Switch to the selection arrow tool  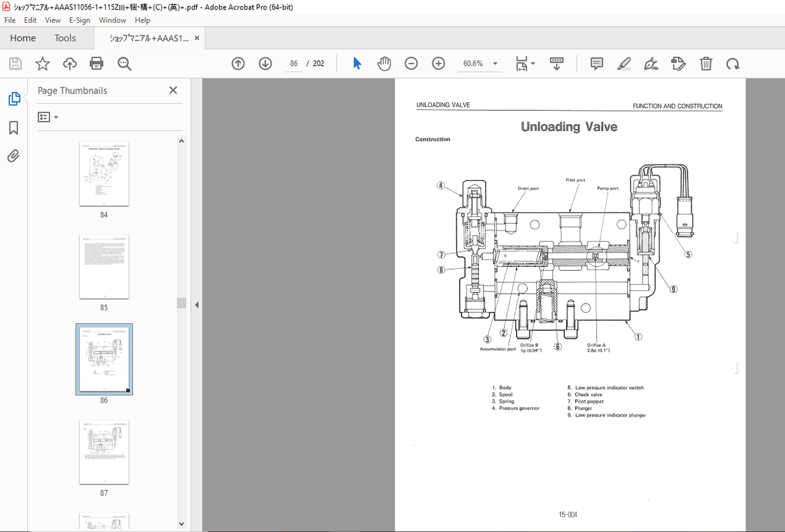(356, 63)
